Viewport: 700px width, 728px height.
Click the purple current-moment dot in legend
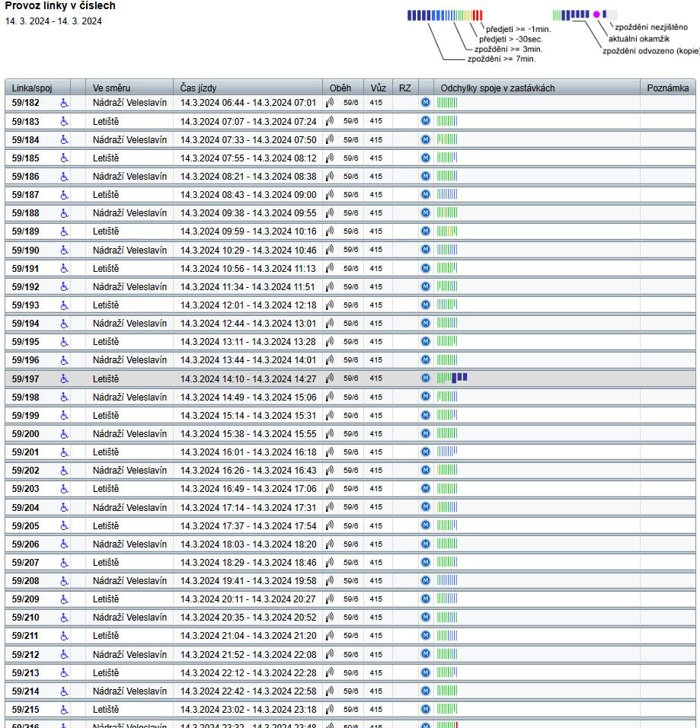tap(596, 14)
